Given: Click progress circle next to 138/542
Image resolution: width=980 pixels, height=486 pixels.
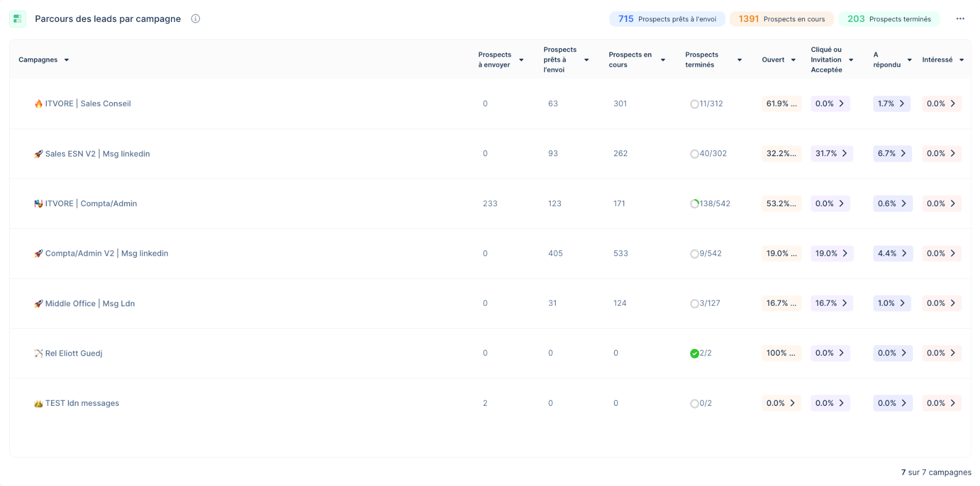Looking at the screenshot, I should (694, 204).
